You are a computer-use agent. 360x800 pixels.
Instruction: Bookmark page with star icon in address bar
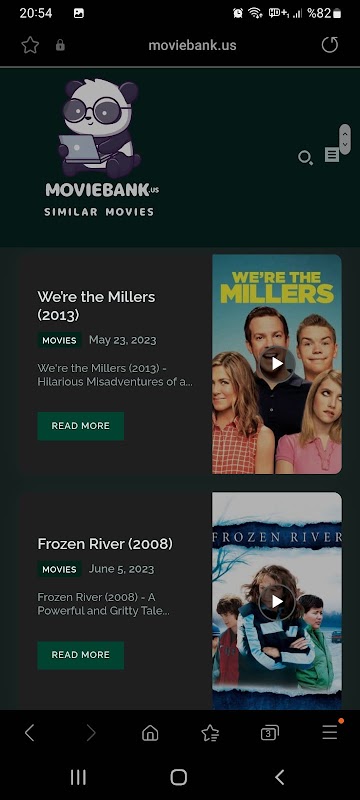pos(30,45)
